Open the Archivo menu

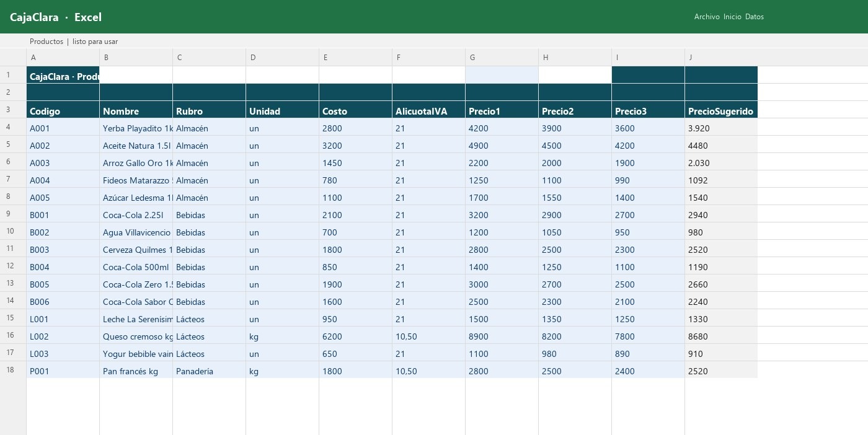707,17
